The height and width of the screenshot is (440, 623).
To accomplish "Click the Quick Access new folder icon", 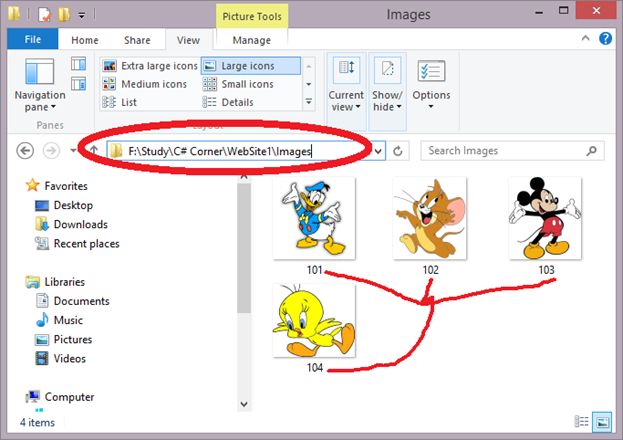I will coord(64,15).
